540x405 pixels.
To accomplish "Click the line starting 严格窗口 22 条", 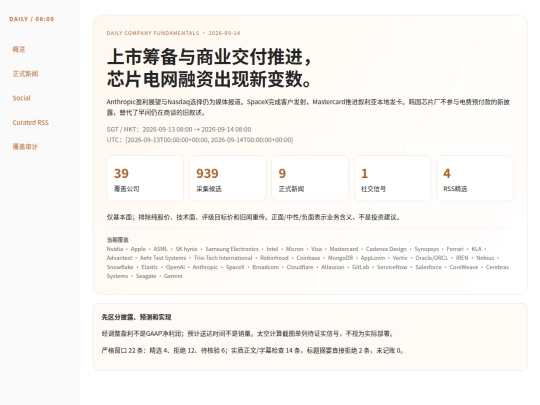I will point(253,351).
